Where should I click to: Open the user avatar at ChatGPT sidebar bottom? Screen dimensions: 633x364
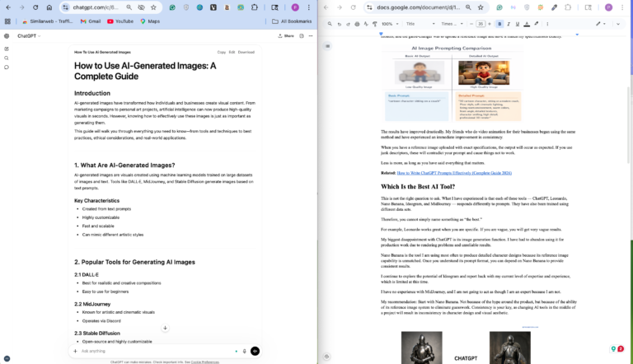coord(7,358)
